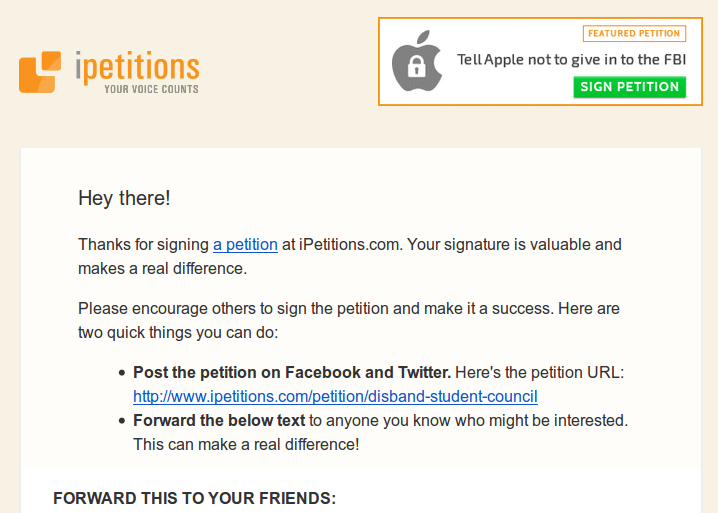Image resolution: width=718 pixels, height=513 pixels.
Task: Click the "YOUR VOICE COUNTS" tagline
Action: pyautogui.click(x=152, y=89)
